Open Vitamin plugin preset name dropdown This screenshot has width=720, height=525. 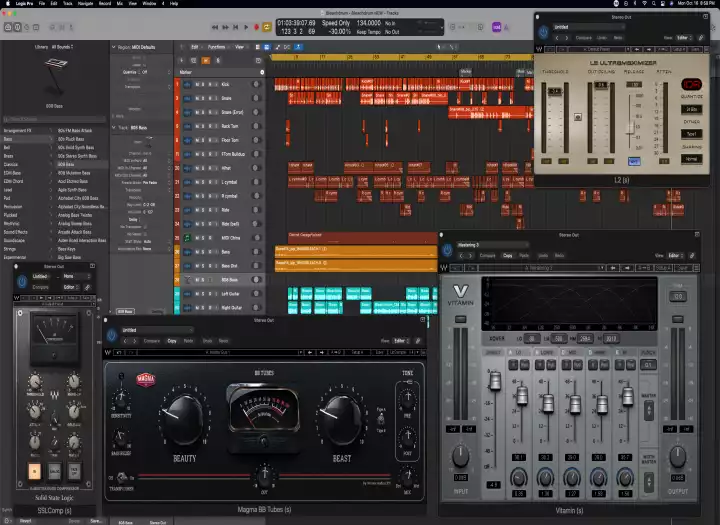[491, 245]
